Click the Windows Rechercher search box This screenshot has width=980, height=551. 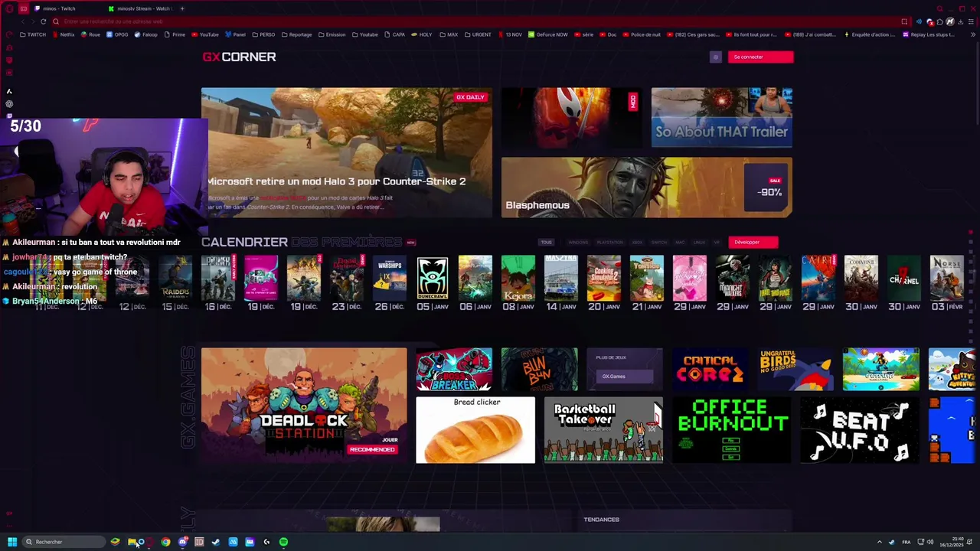(x=64, y=542)
